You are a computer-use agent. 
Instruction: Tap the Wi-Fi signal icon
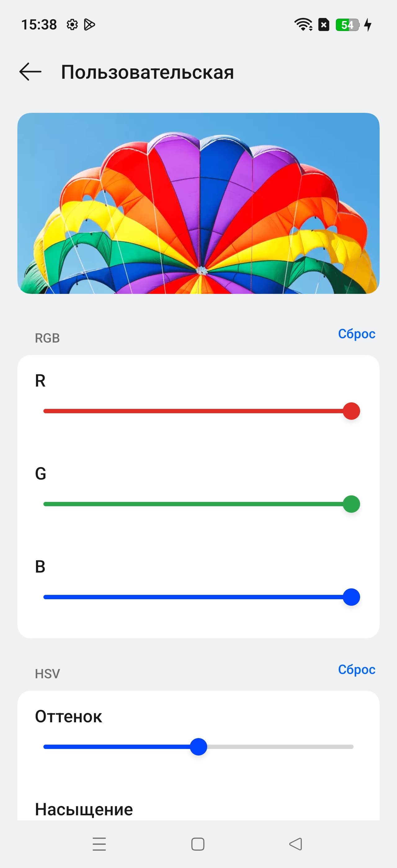[303, 24]
